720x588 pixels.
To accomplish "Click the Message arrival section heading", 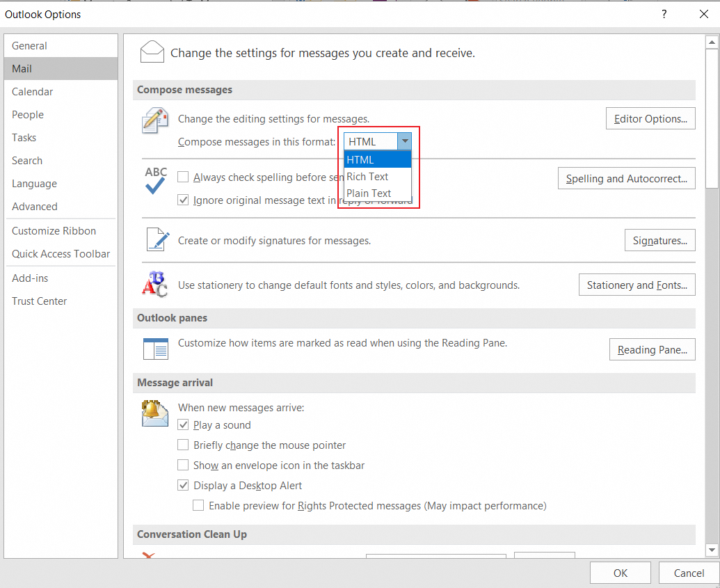I will click(x=175, y=383).
